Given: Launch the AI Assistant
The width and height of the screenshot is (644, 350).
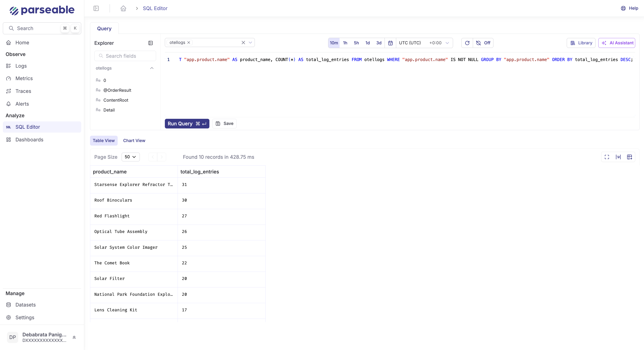Looking at the screenshot, I should (x=617, y=43).
